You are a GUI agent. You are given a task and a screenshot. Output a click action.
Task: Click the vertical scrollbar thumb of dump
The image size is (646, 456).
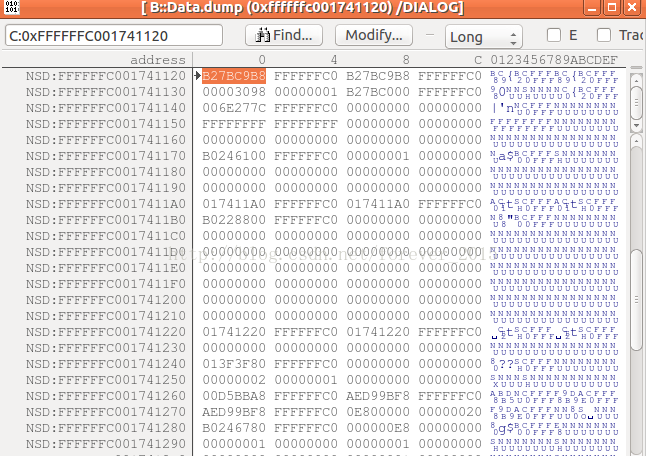[x=637, y=300]
